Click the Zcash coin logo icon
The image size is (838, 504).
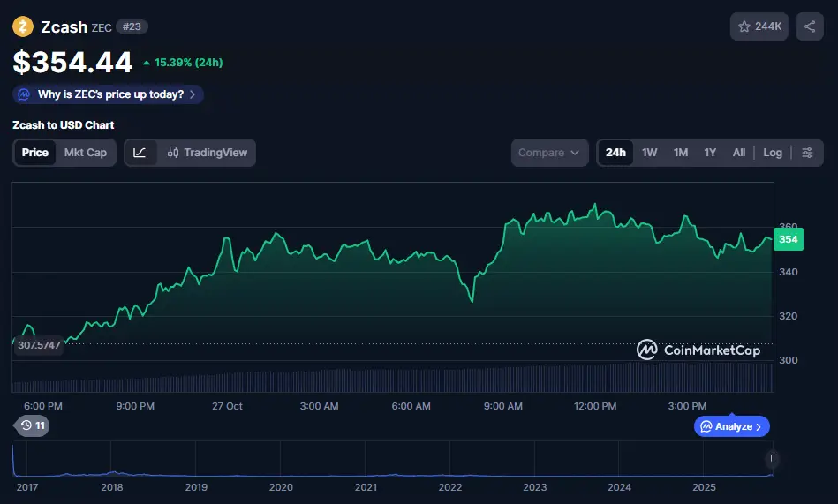(x=23, y=26)
